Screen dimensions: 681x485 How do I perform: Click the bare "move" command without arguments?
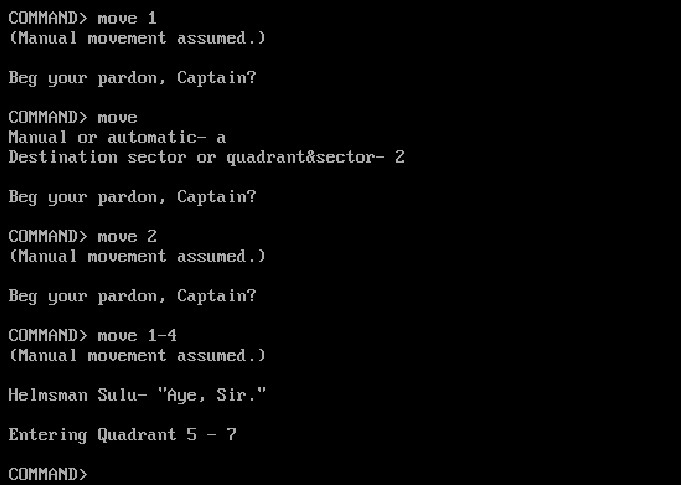(117, 117)
